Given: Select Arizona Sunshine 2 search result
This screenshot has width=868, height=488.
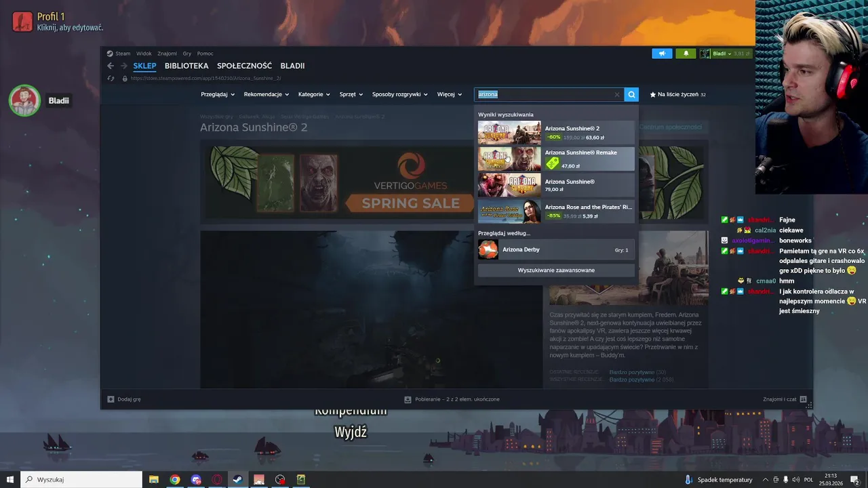Looking at the screenshot, I should (556, 132).
